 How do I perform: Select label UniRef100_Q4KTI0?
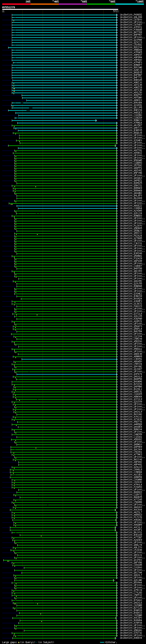tap(131, 128)
